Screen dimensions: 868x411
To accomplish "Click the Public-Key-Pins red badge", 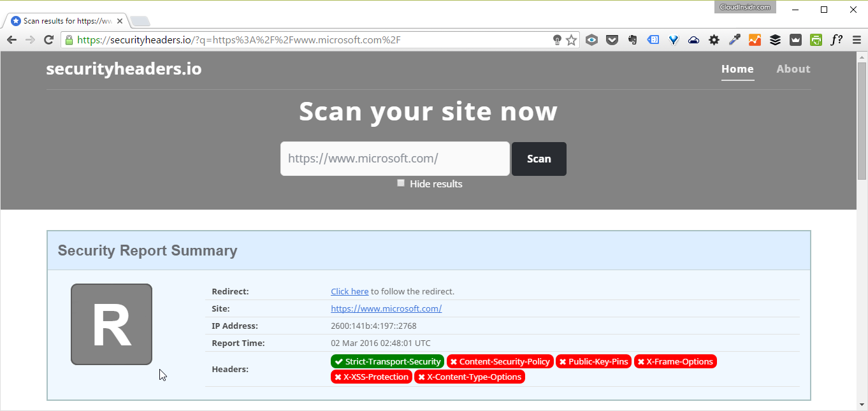I will [594, 361].
